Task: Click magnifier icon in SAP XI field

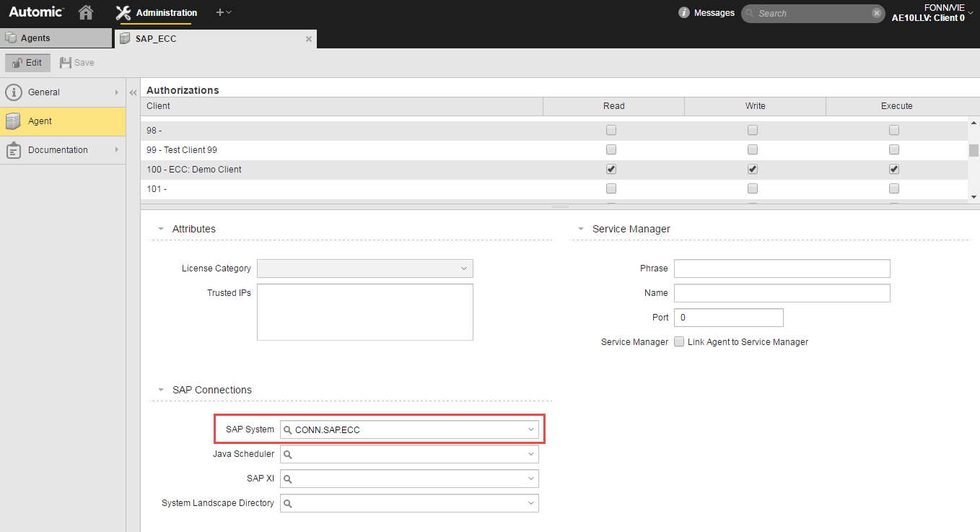Action: click(x=287, y=479)
